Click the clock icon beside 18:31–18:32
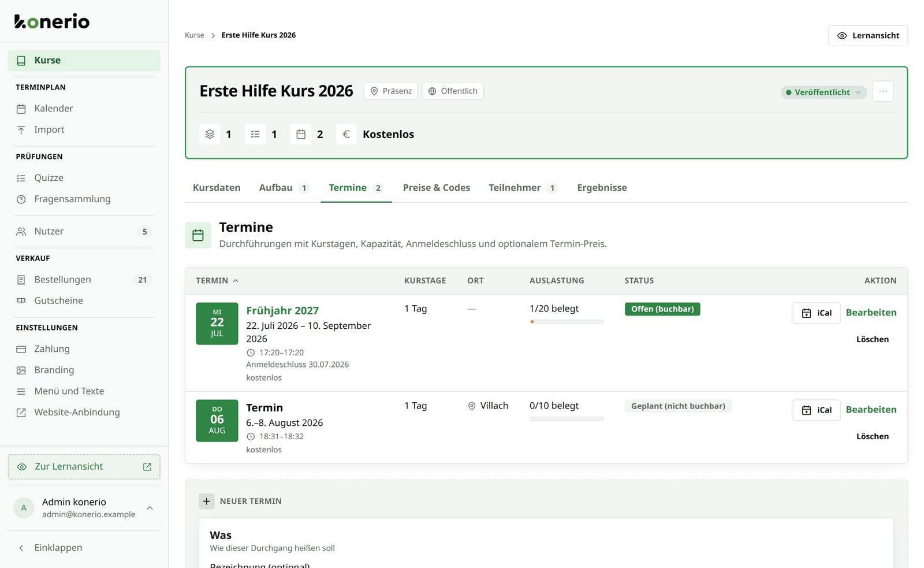Image resolution: width=924 pixels, height=568 pixels. [251, 437]
